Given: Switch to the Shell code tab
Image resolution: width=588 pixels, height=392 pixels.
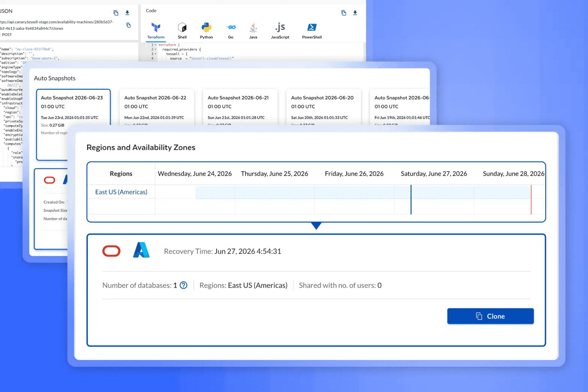Looking at the screenshot, I should tap(182, 31).
